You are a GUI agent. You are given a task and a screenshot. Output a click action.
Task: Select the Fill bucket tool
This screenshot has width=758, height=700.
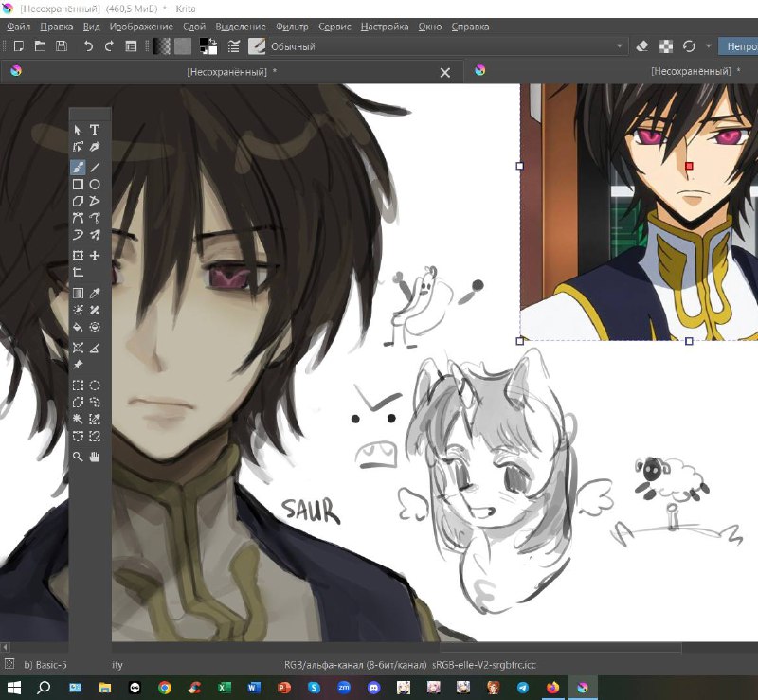78,327
